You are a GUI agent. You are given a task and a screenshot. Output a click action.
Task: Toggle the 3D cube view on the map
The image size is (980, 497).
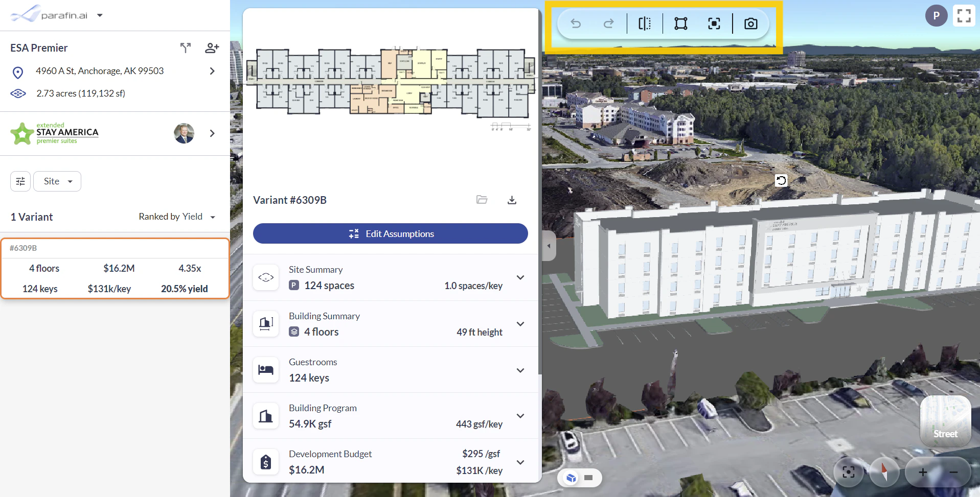click(571, 478)
